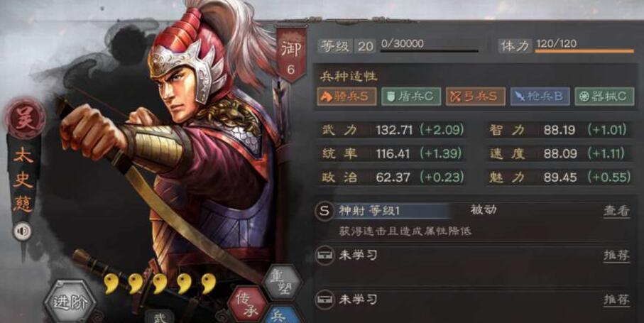Click 推荐 for the first unlearned skill
Image resolution: width=644 pixels, height=323 pixels.
point(616,256)
